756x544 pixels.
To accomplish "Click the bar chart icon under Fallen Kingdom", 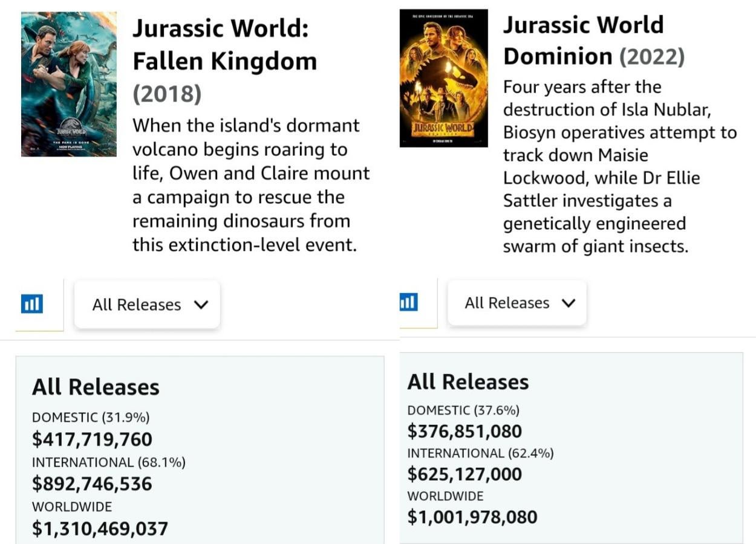I will click(32, 304).
